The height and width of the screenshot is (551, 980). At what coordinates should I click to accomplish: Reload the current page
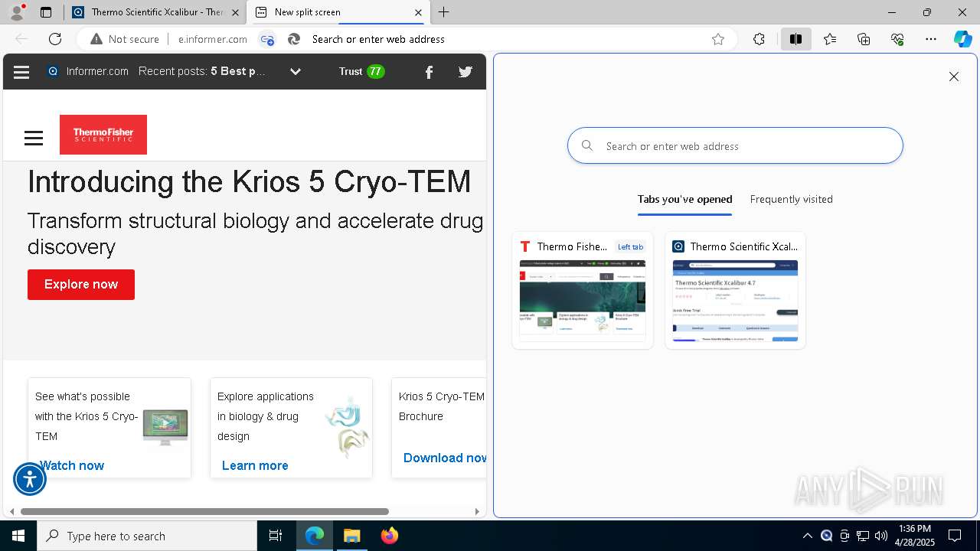tap(55, 39)
